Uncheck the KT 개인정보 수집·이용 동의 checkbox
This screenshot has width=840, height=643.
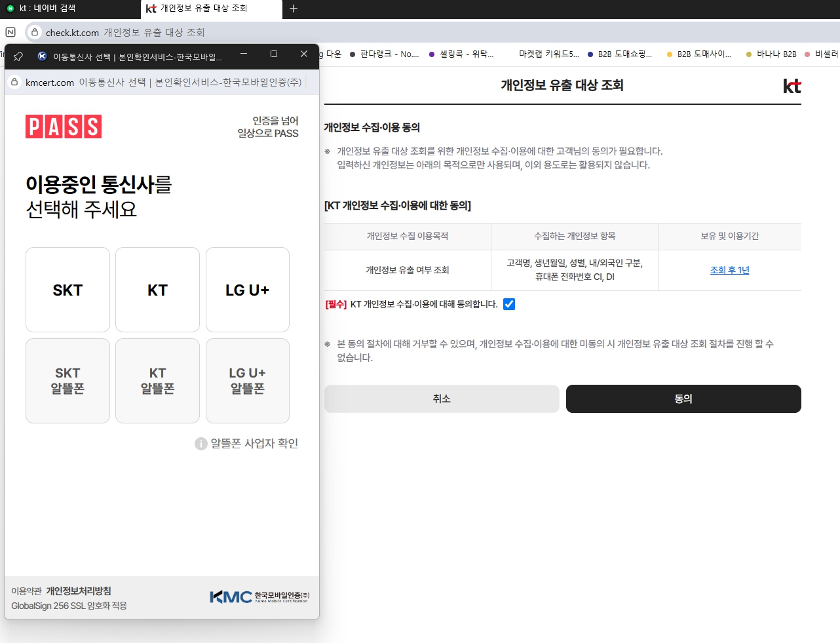[509, 304]
